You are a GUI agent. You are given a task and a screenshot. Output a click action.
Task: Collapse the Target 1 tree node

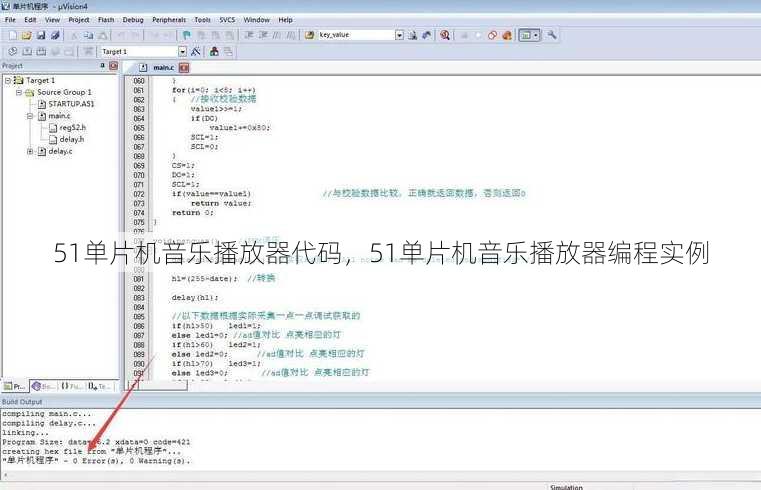8,81
